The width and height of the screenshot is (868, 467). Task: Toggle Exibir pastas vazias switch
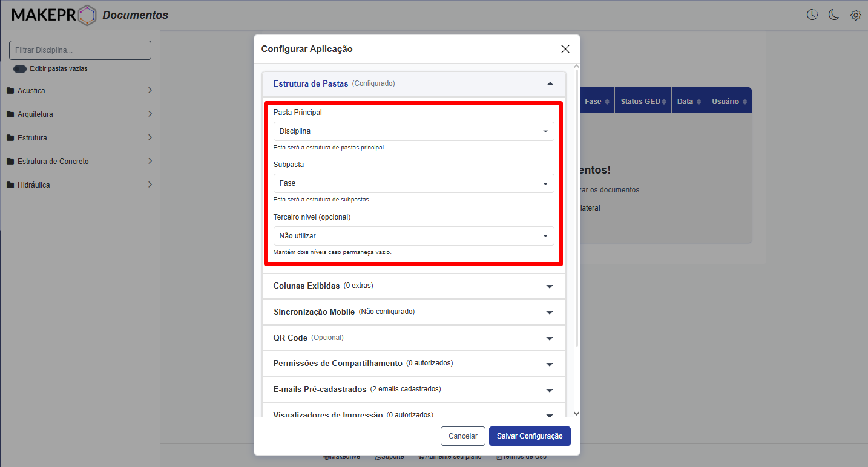20,69
